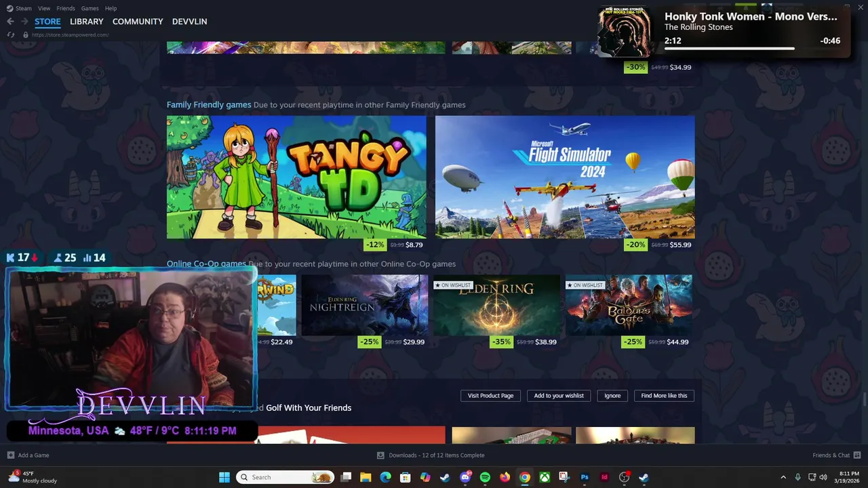
Task: Open the Family Friendly games link
Action: [209, 105]
